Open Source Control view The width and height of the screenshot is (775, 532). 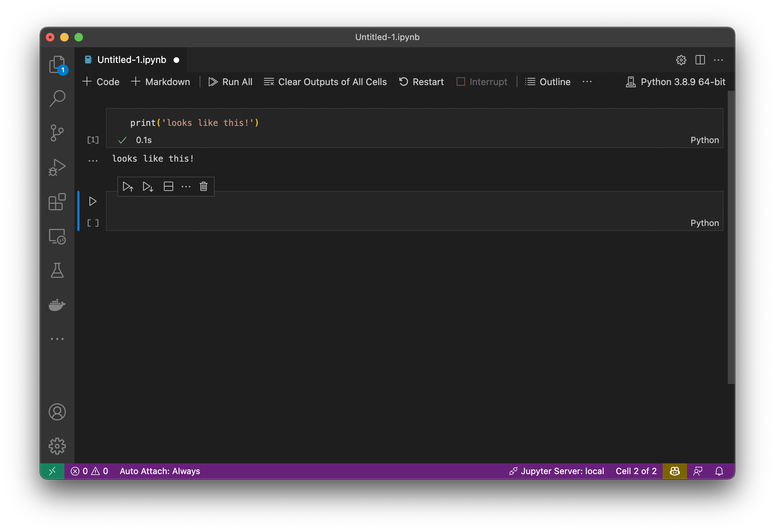coord(57,133)
